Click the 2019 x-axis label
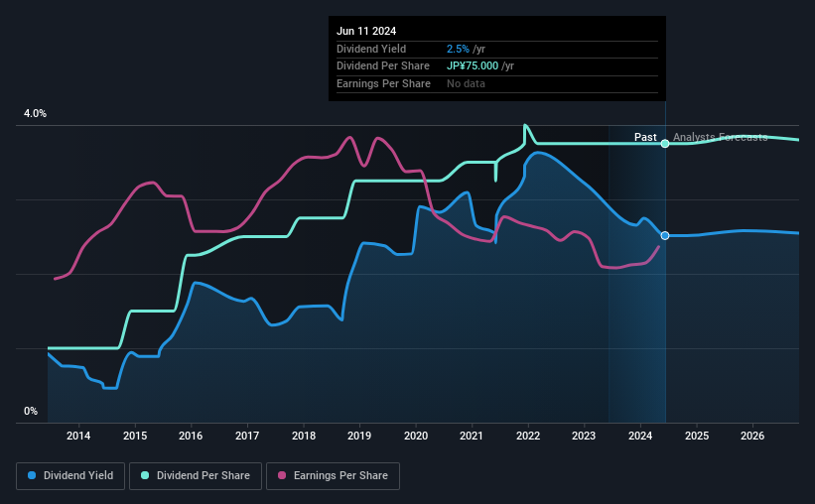 coord(359,436)
